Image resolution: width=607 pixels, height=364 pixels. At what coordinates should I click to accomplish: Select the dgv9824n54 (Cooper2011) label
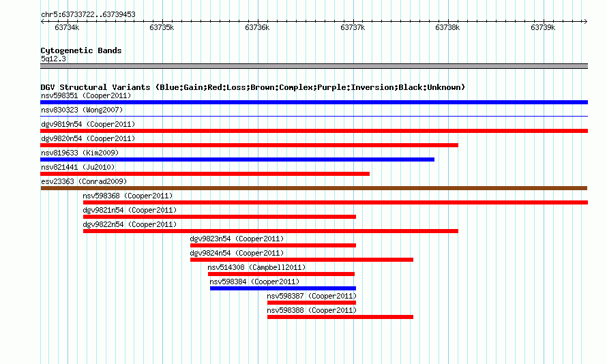237,253
